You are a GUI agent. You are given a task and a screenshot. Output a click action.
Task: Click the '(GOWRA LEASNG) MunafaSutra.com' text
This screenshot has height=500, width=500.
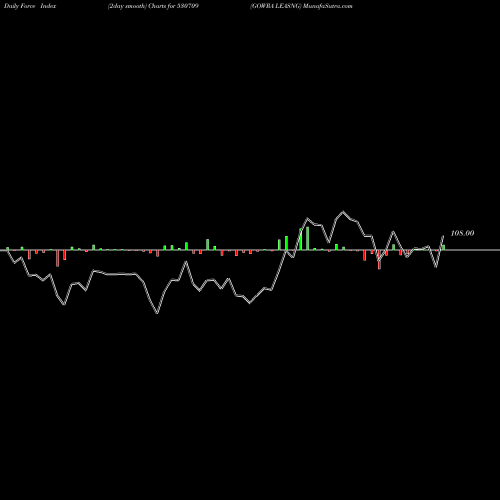[301, 6]
